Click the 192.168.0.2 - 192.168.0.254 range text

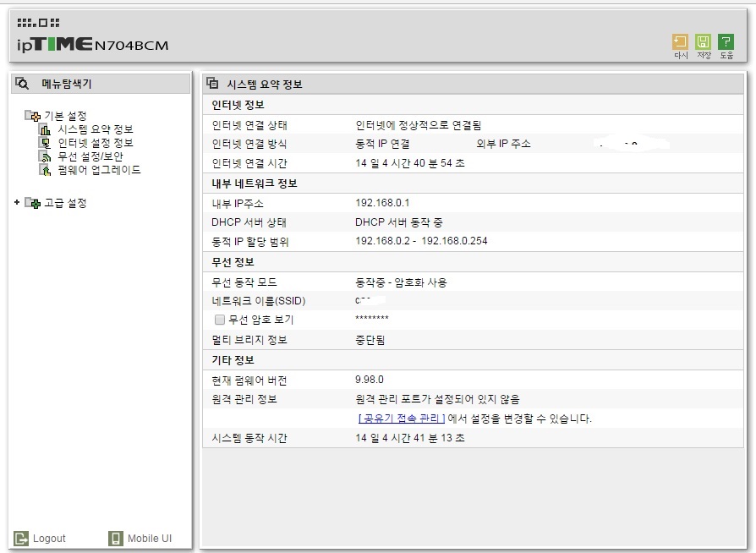pos(421,241)
